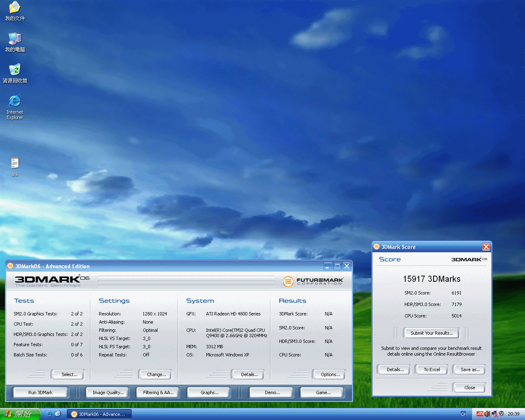Image resolution: width=525 pixels, height=420 pixels.
Task: Open the ATI tray icon
Action: [479, 414]
